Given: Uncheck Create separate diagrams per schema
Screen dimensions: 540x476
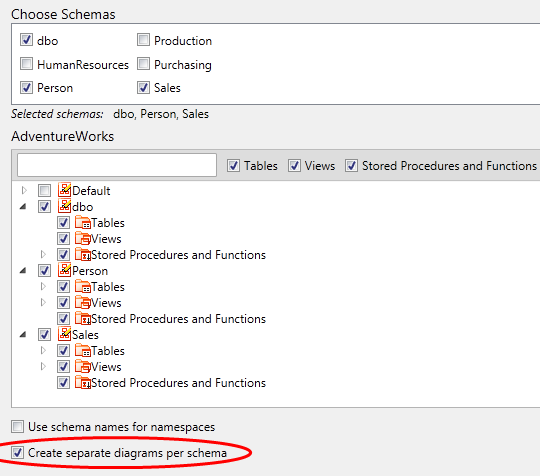Looking at the screenshot, I should (17, 453).
